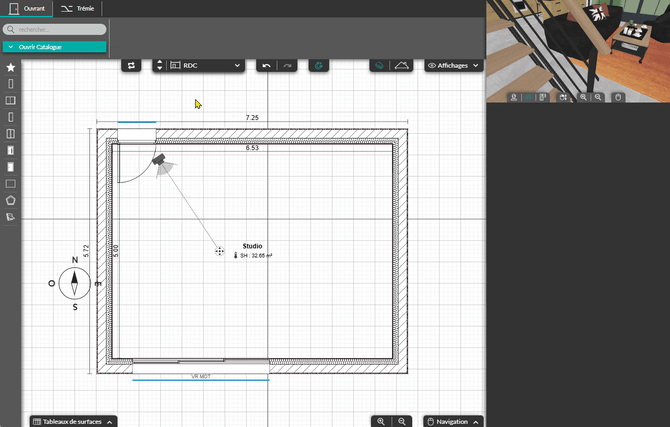This screenshot has height=427, width=670.
Task: Click the rechercher search field
Action: click(x=55, y=29)
